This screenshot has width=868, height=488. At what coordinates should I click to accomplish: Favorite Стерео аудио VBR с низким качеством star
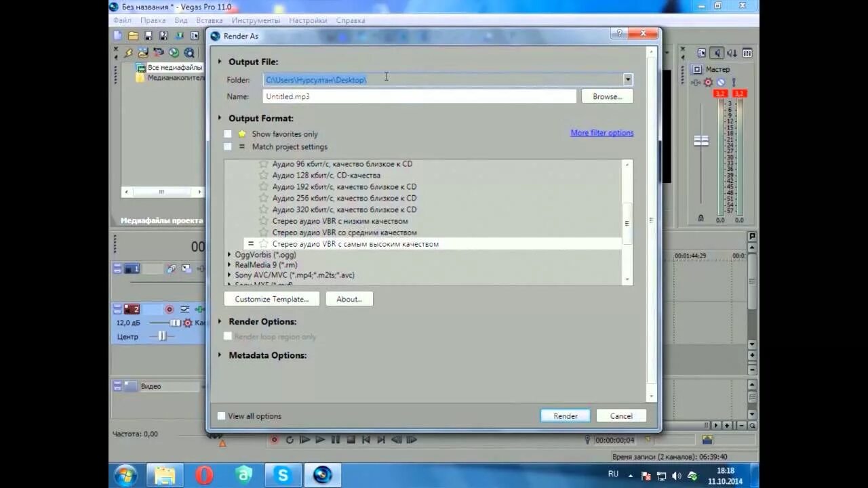(264, 221)
